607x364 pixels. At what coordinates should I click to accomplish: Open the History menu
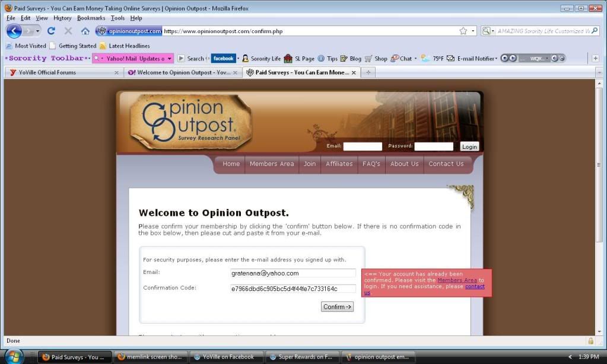62,18
